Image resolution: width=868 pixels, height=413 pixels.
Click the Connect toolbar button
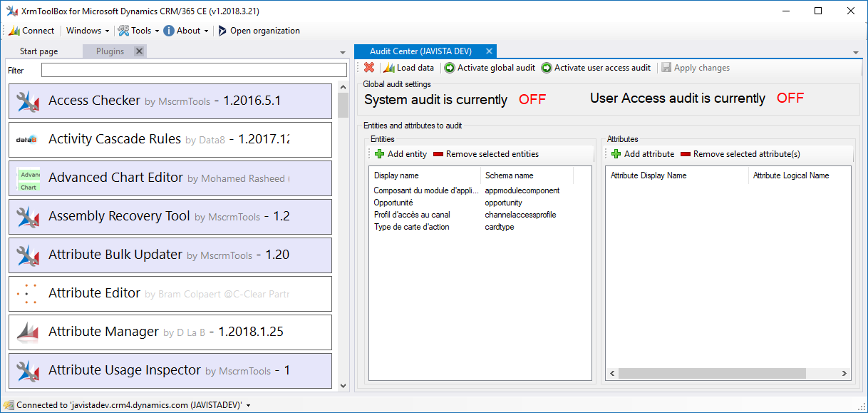[31, 31]
